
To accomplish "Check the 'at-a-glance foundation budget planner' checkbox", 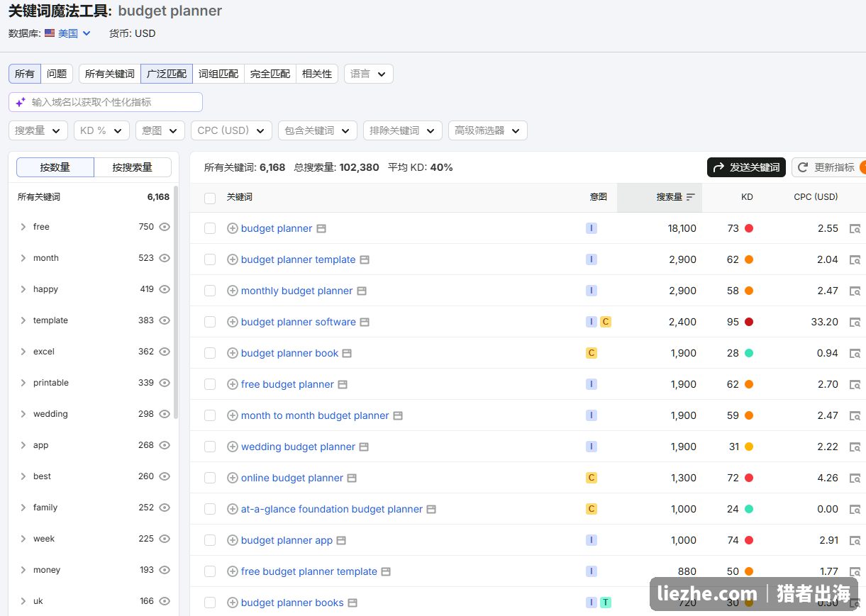I will [210, 509].
